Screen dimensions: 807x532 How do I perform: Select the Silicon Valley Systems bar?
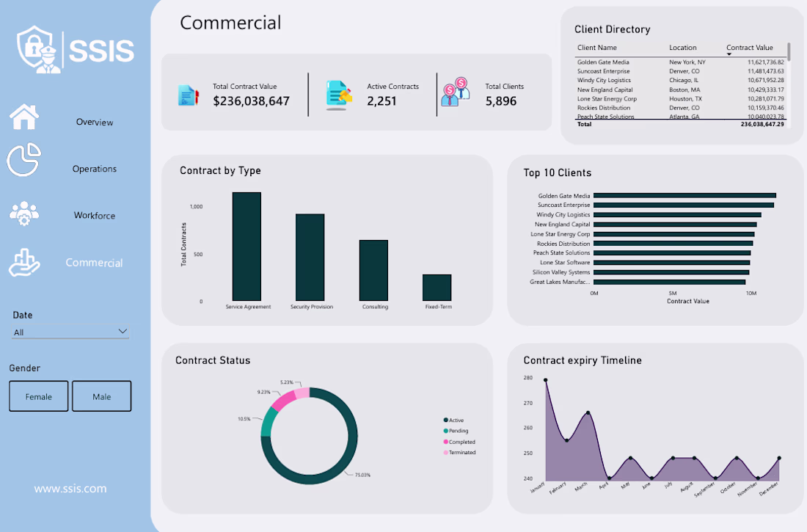[671, 272]
